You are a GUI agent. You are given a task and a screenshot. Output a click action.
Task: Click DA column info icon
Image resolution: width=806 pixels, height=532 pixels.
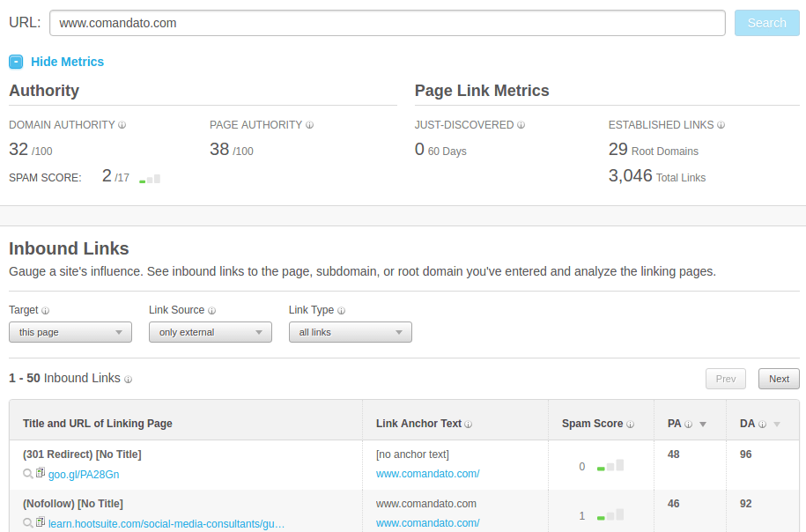click(x=762, y=424)
